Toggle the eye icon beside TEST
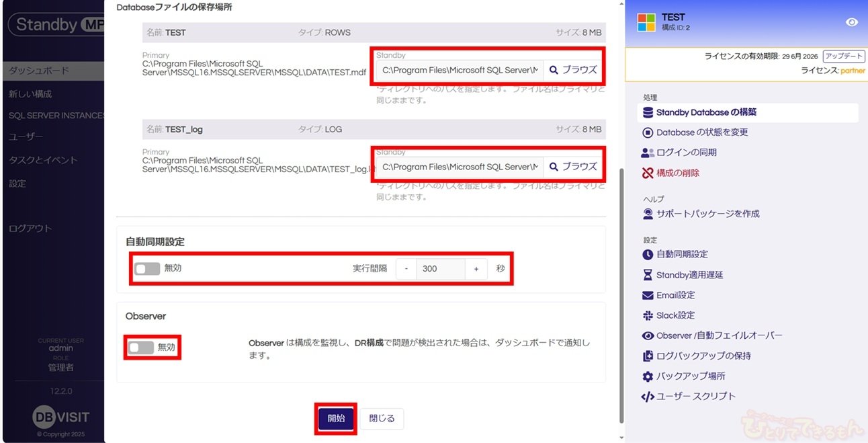Image resolution: width=868 pixels, height=443 pixels. [x=851, y=22]
